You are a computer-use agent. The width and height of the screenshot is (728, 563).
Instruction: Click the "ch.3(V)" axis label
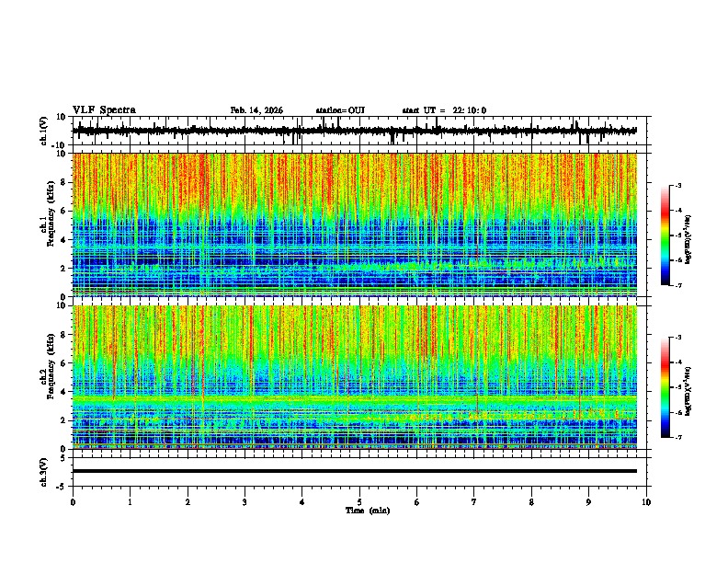coord(44,473)
